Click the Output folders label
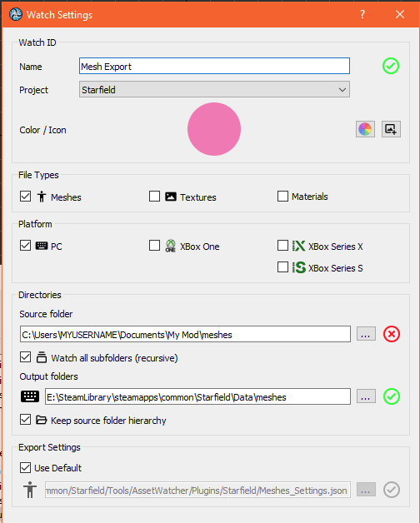420x523 pixels. coord(48,376)
